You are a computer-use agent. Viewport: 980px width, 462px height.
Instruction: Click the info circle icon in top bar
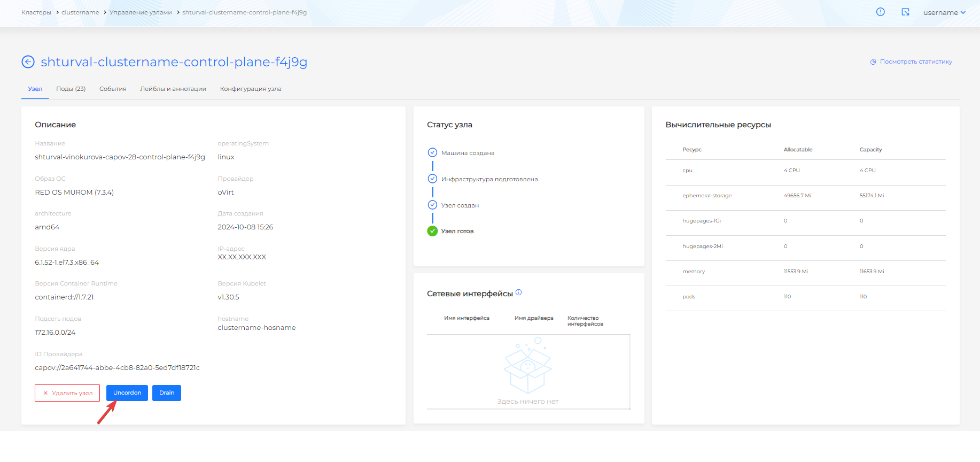[881, 12]
